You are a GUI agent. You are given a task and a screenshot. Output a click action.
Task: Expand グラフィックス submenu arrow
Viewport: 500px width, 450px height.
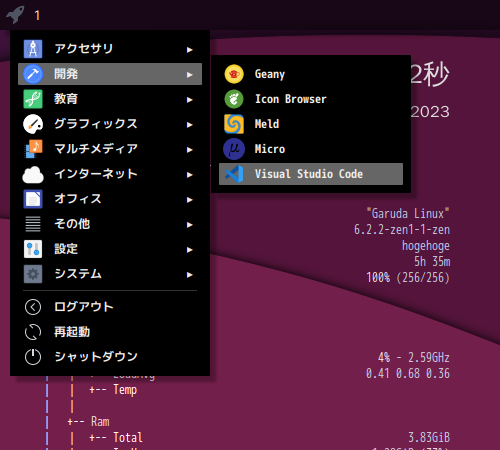190,125
